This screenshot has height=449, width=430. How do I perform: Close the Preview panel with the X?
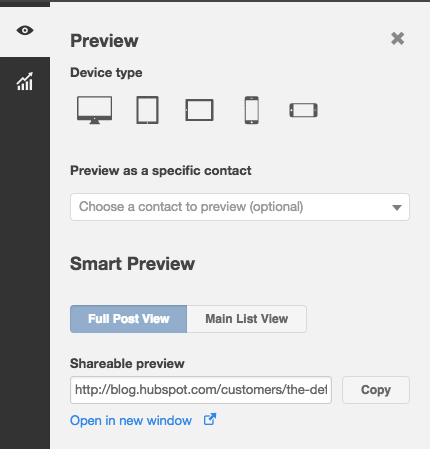pos(398,39)
